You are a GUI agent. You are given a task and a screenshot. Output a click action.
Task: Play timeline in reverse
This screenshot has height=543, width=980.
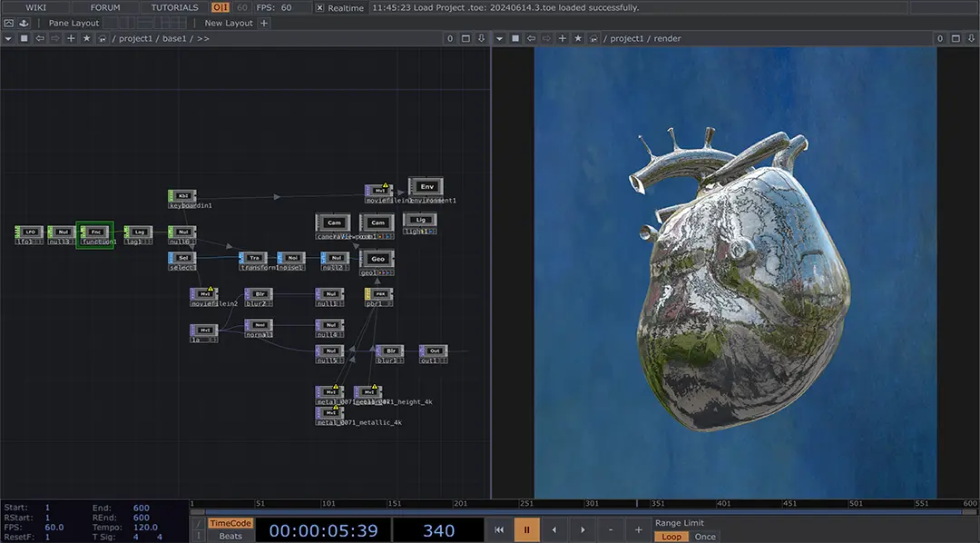pyautogui.click(x=554, y=530)
